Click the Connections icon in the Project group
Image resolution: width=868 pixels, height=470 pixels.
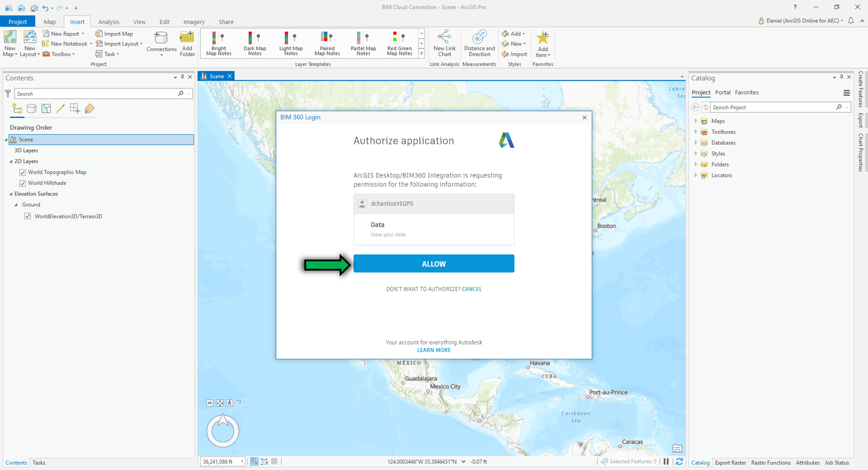click(161, 39)
